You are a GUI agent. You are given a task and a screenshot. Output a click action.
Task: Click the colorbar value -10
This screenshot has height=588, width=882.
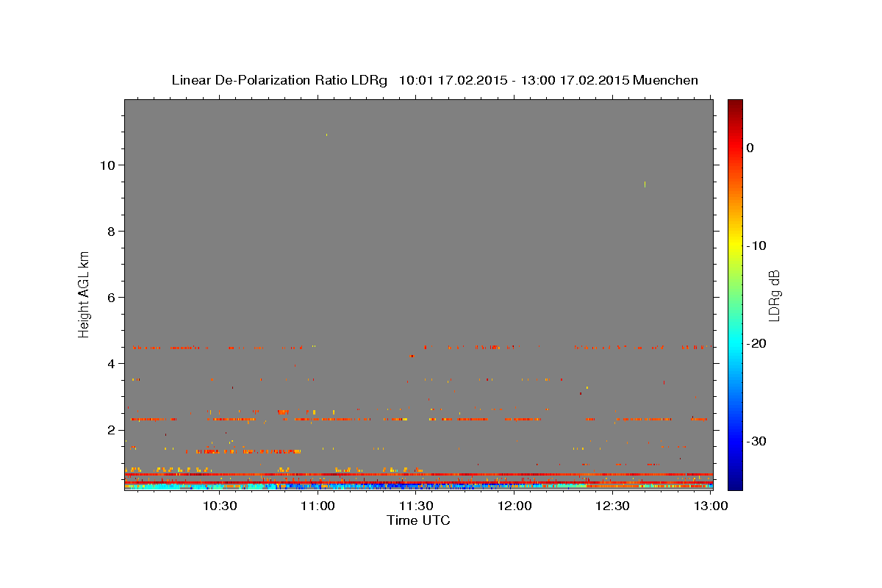coord(757,245)
